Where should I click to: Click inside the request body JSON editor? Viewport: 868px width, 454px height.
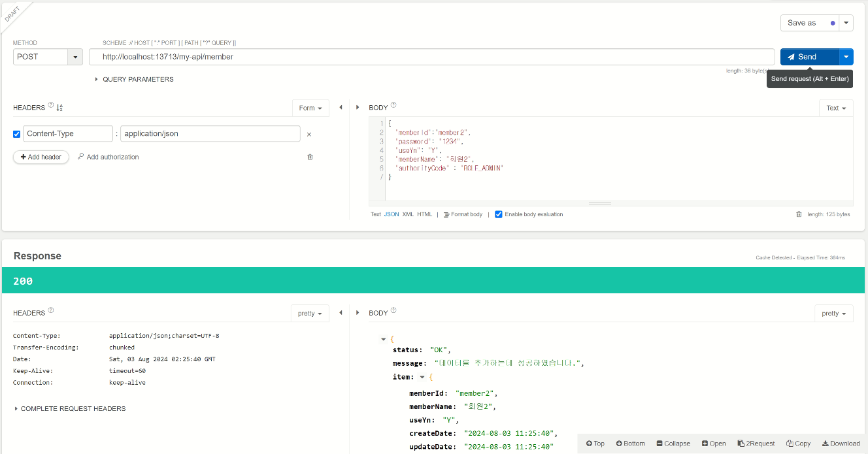(618, 159)
